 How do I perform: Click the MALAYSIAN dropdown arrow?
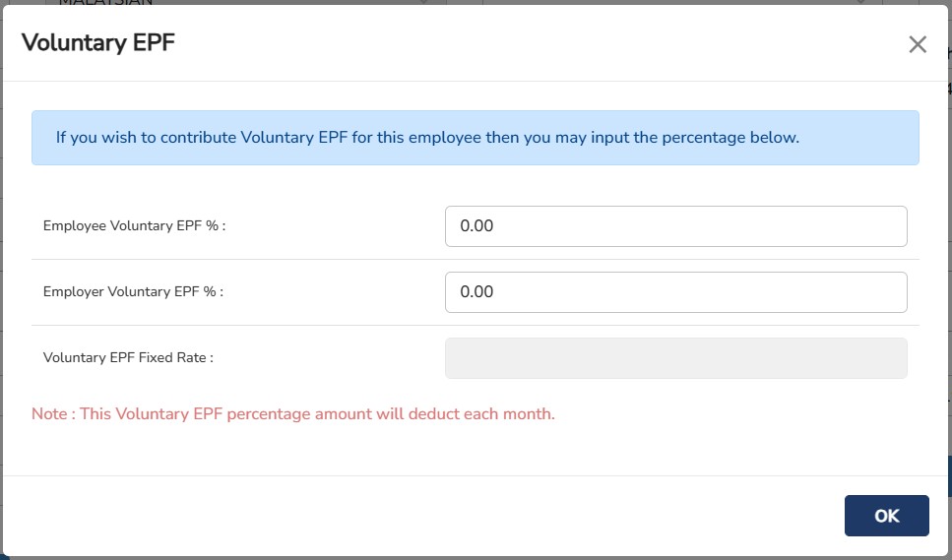(x=426, y=2)
